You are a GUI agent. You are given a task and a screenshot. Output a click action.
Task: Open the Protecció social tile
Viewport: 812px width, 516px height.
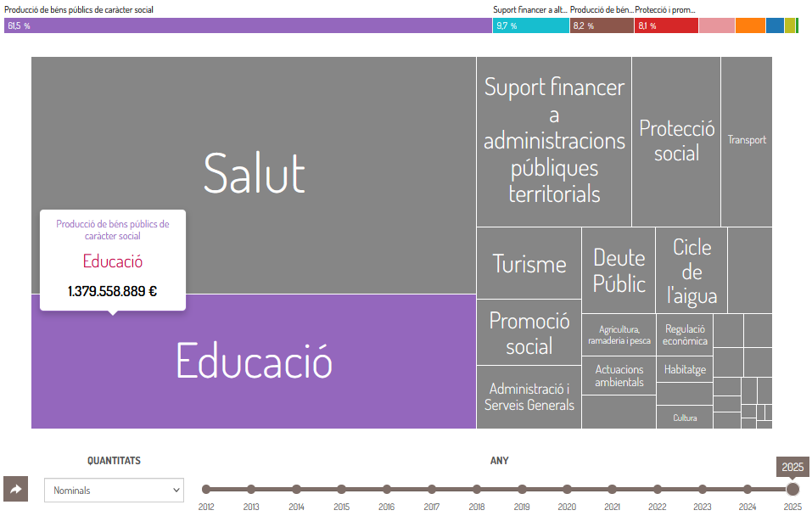point(676,141)
